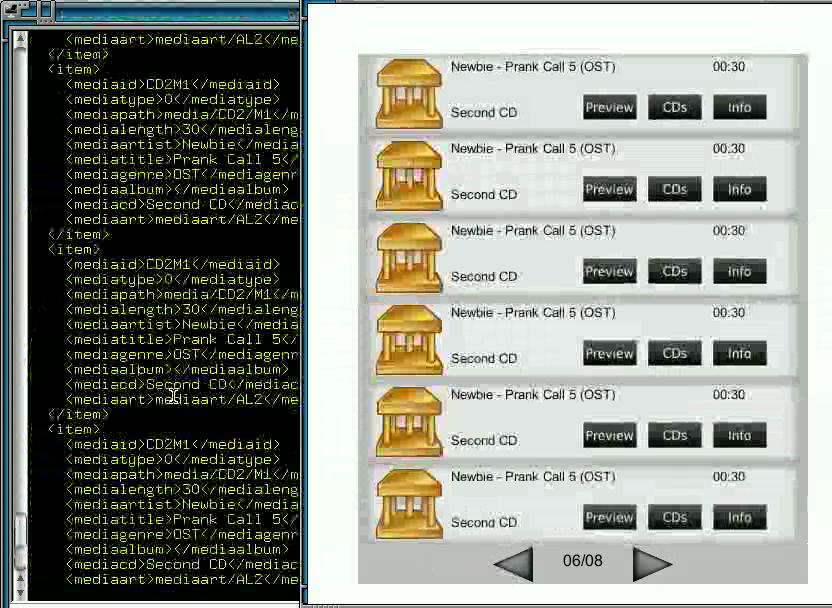Select the fourth row's golden building icon
The image size is (832, 608).
(409, 339)
